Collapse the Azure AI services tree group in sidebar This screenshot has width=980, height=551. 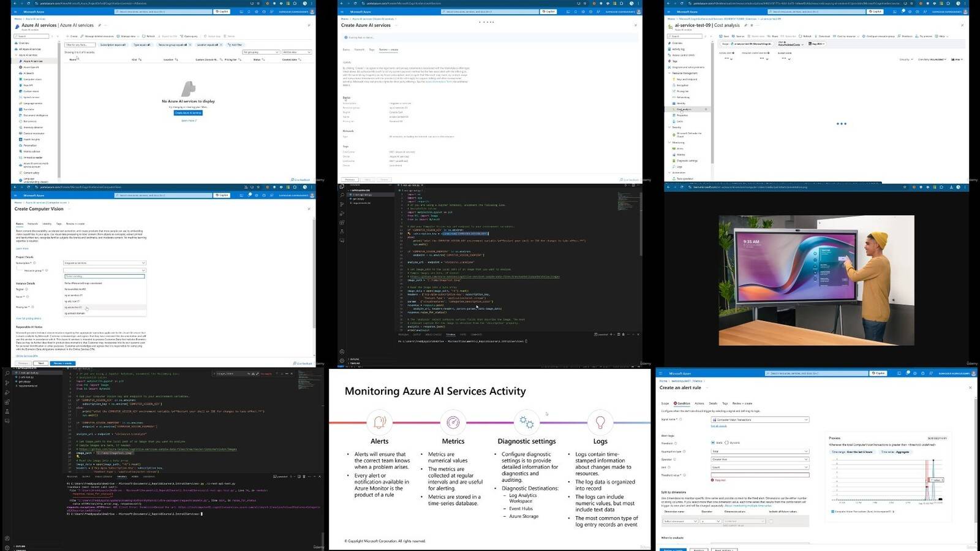[15, 55]
